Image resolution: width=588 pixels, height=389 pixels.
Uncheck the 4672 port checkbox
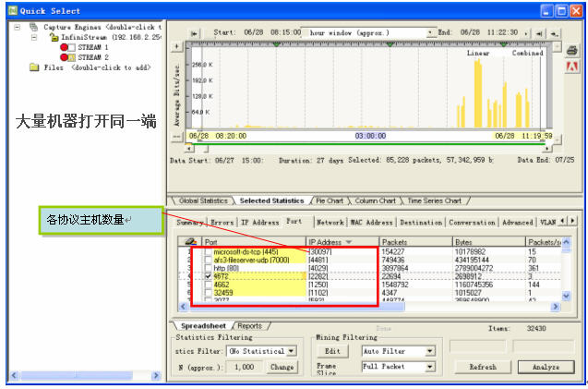pos(206,275)
